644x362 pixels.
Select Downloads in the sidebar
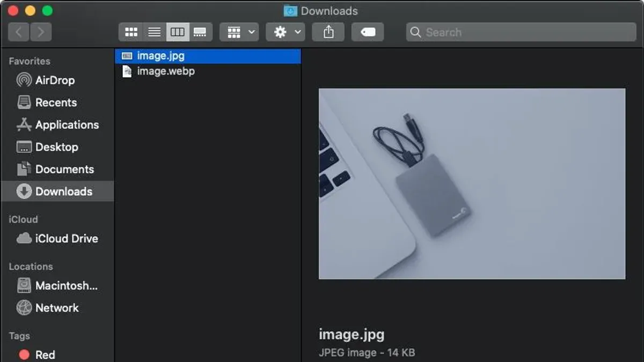[x=57, y=191]
